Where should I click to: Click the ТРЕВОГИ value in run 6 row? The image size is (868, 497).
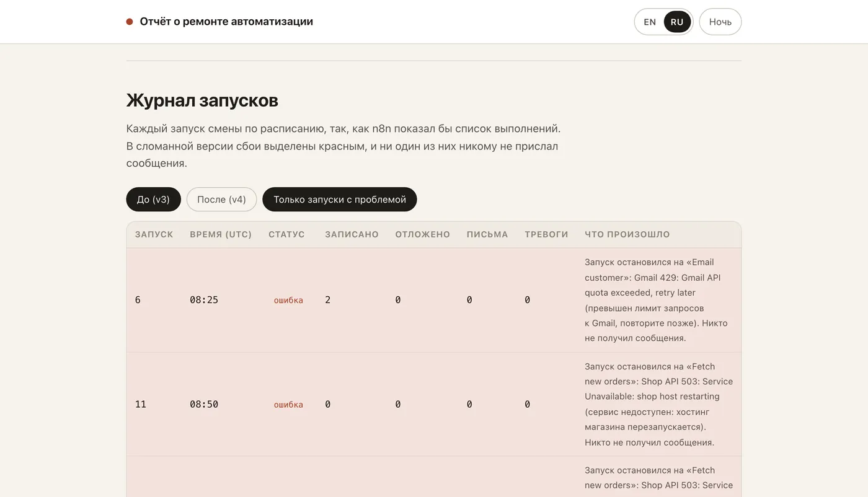[528, 300]
